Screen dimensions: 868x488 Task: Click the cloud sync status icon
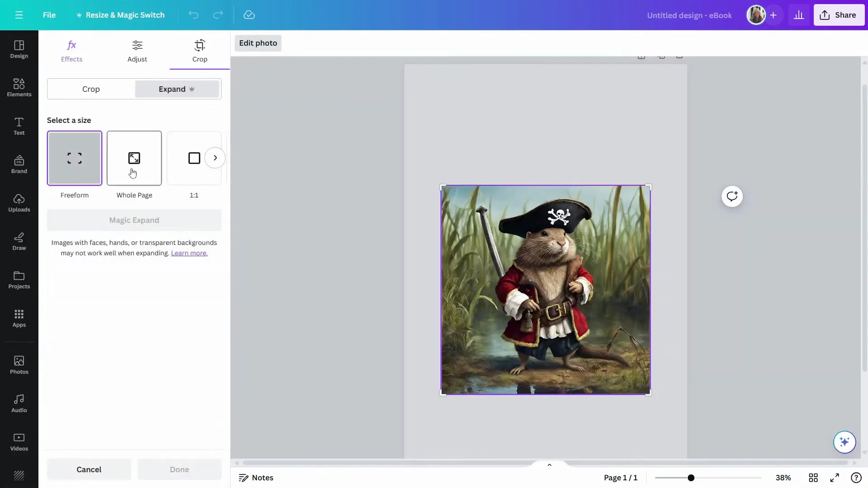(249, 15)
